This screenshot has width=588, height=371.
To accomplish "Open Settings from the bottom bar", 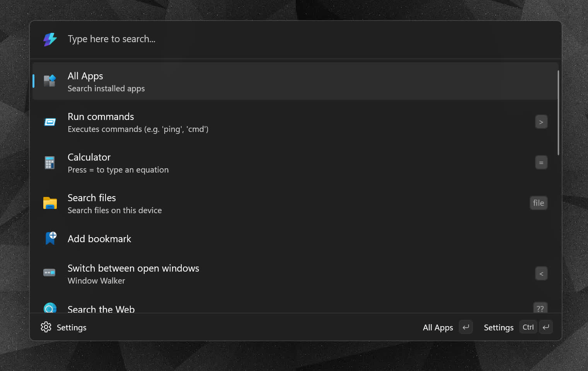I will pos(72,327).
